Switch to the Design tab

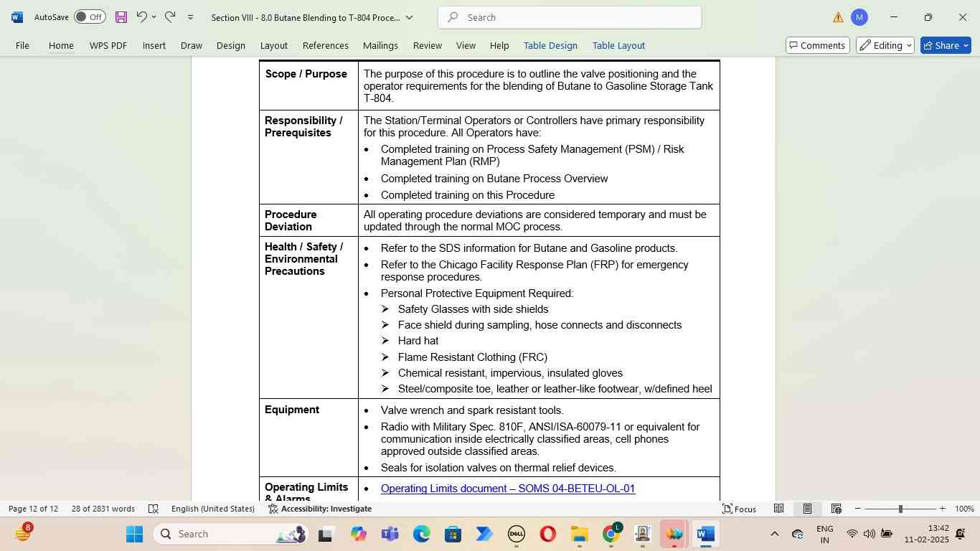coord(231,45)
